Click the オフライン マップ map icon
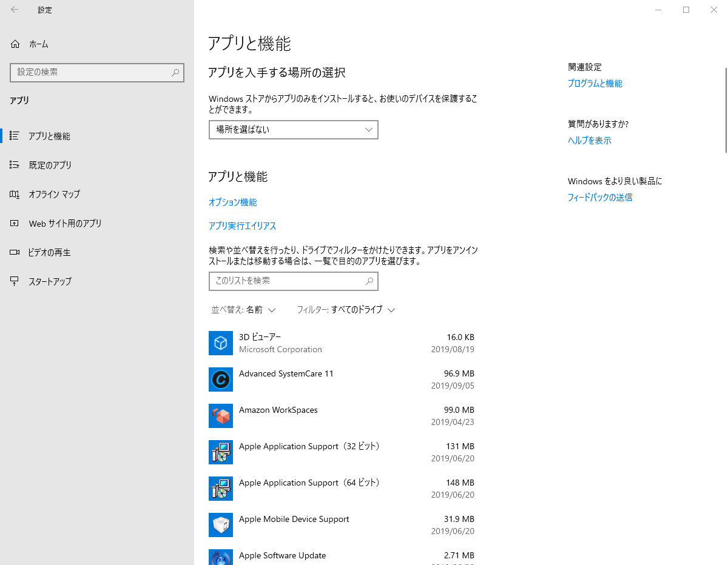The width and height of the screenshot is (728, 565). (15, 194)
